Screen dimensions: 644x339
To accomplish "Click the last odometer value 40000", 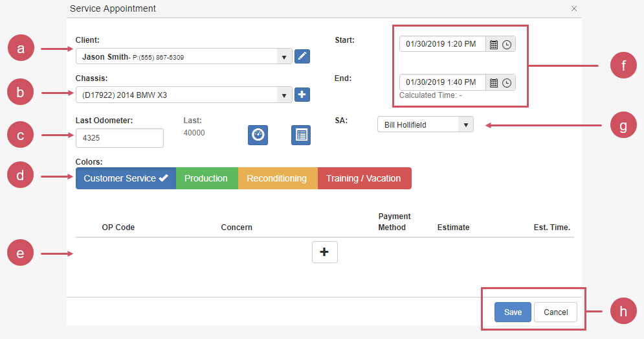I will coord(194,133).
